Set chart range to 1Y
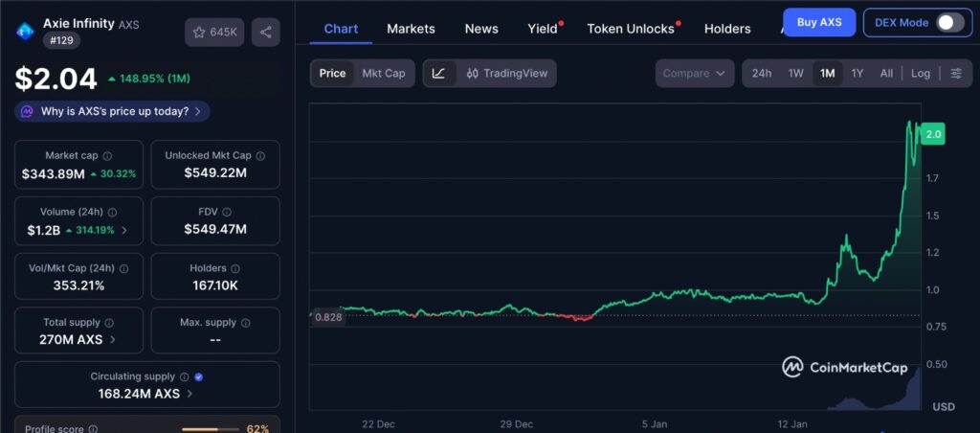The image size is (980, 433). (x=857, y=73)
